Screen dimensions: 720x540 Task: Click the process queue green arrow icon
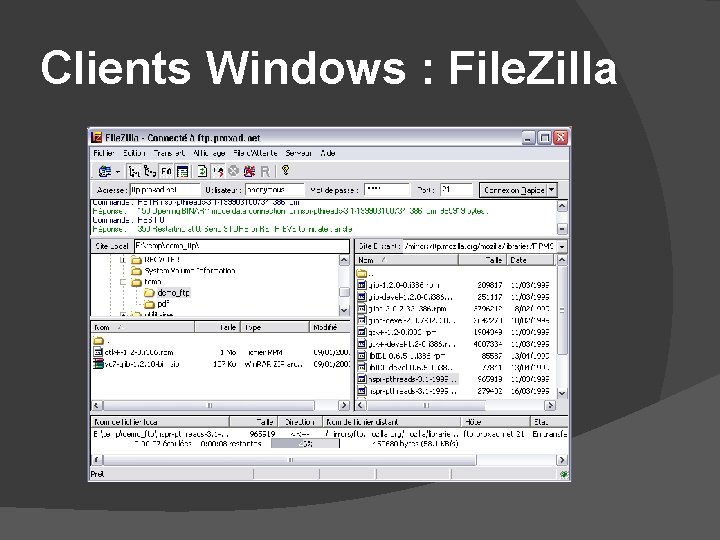[x=202, y=171]
